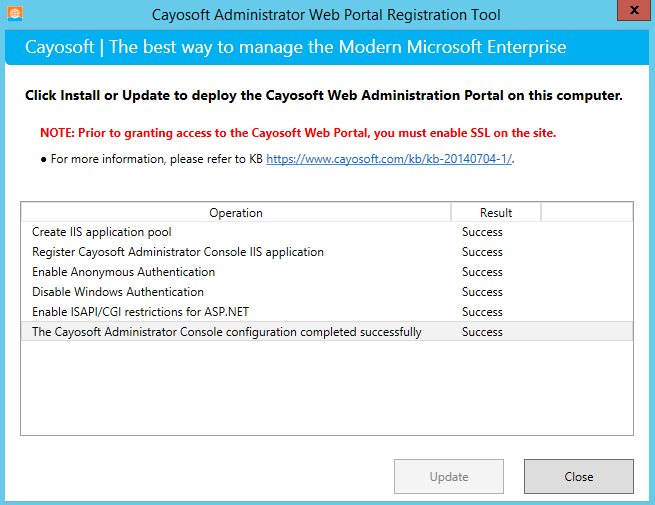Select the 'configuration completed successfully' row
The height and width of the screenshot is (505, 655).
click(x=327, y=332)
